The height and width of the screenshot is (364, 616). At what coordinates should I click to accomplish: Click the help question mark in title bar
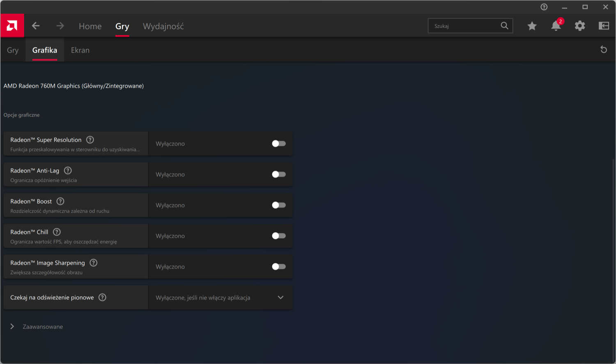tap(544, 7)
